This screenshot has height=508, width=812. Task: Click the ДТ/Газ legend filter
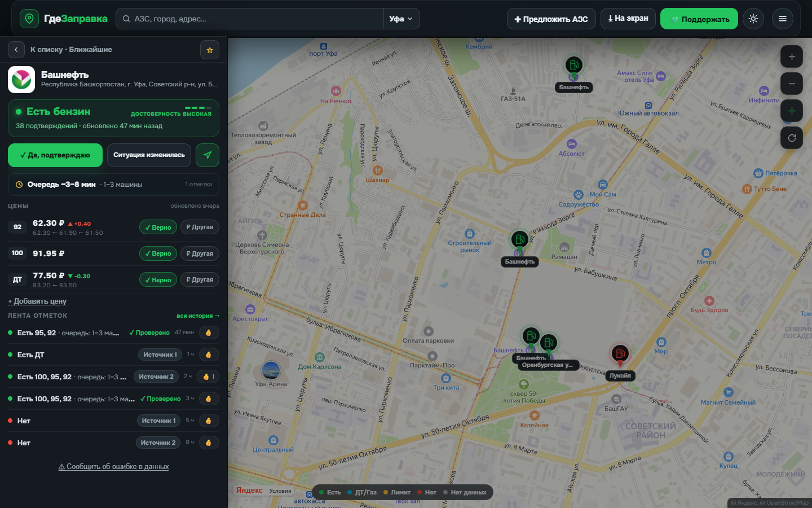pos(362,492)
